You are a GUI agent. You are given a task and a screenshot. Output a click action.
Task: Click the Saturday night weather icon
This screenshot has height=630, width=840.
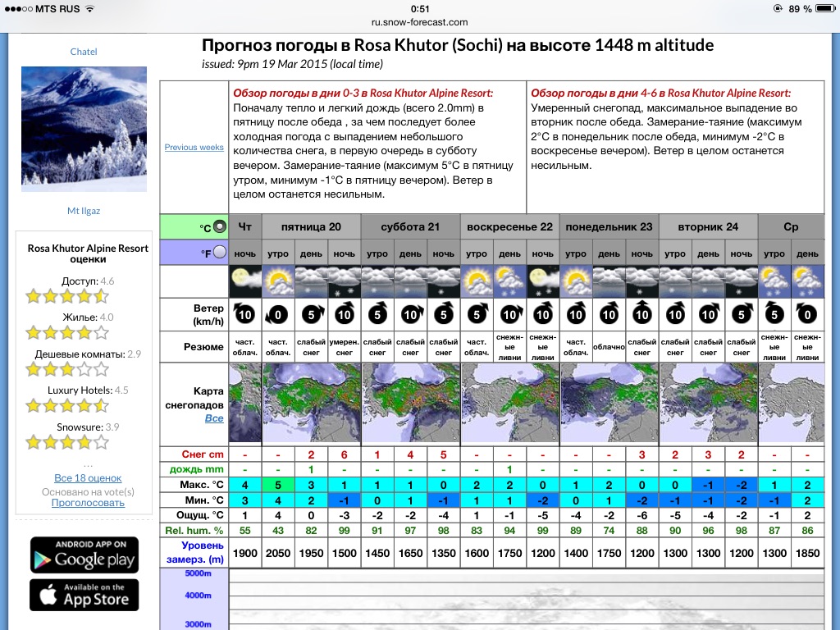pos(444,282)
